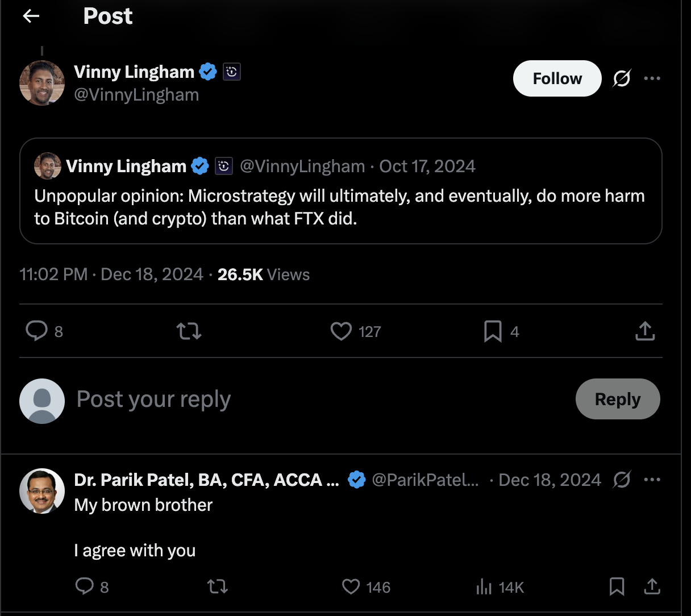Open more options menu on main post
Screen dimensions: 691x616
[652, 78]
